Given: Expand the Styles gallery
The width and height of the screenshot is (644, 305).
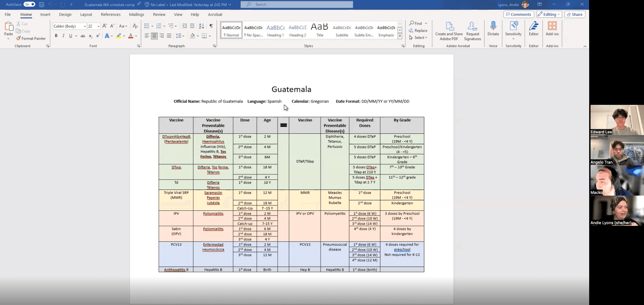Looking at the screenshot, I should coord(400,36).
